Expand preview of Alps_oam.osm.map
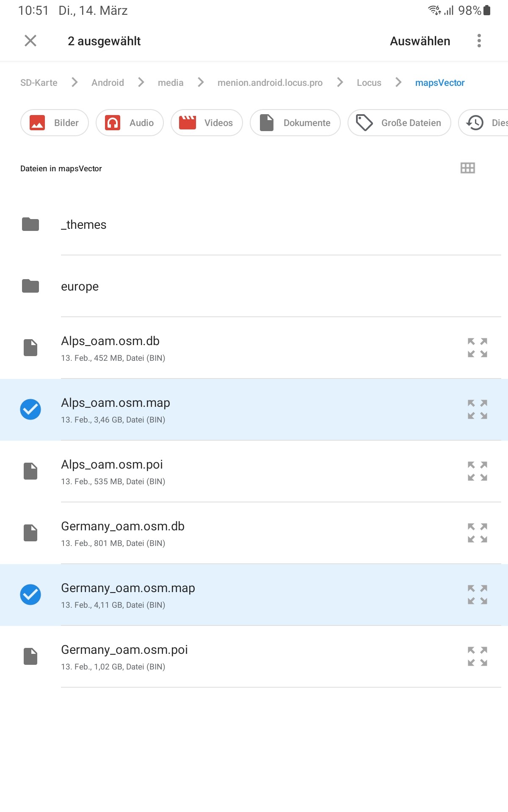The width and height of the screenshot is (508, 812). 477,409
